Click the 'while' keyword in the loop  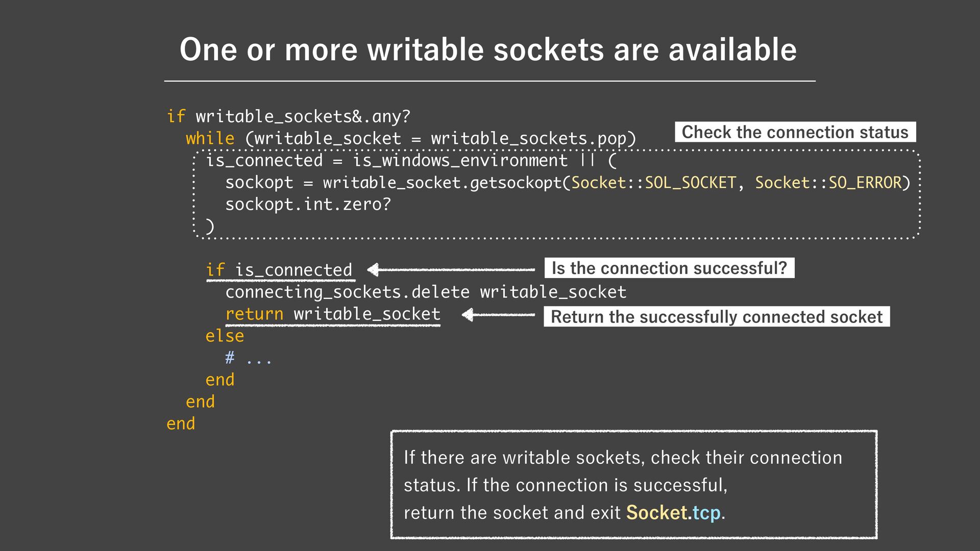pos(210,139)
